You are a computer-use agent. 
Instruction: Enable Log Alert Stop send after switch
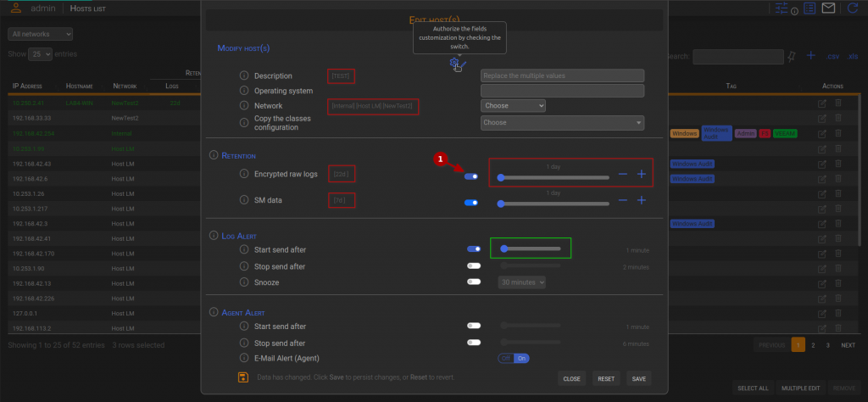(x=474, y=265)
